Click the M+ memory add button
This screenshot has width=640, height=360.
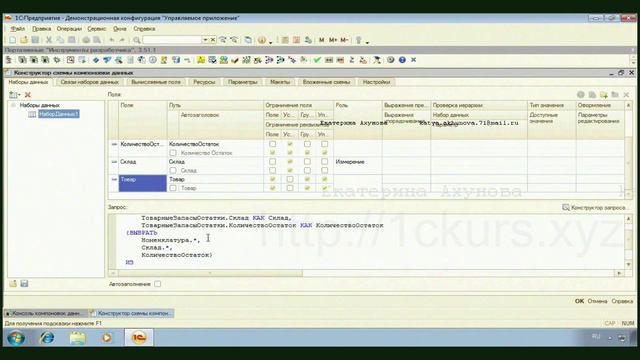click(x=333, y=40)
